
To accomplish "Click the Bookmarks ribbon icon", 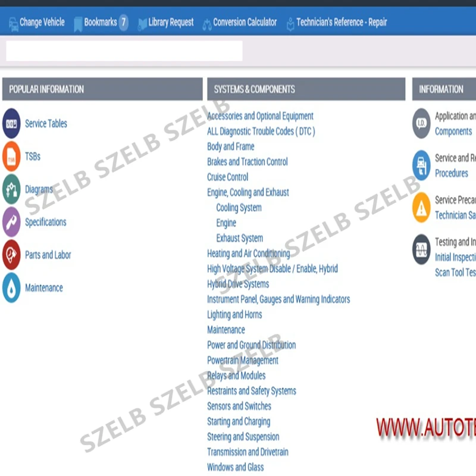I will [78, 24].
